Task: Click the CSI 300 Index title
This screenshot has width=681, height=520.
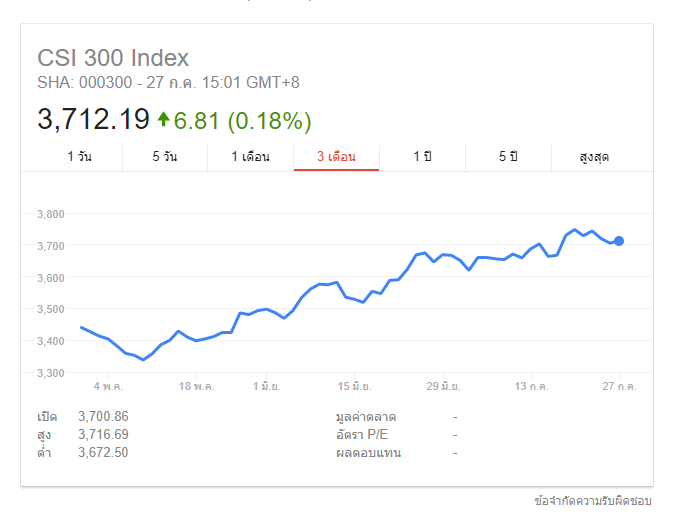Action: (x=113, y=58)
